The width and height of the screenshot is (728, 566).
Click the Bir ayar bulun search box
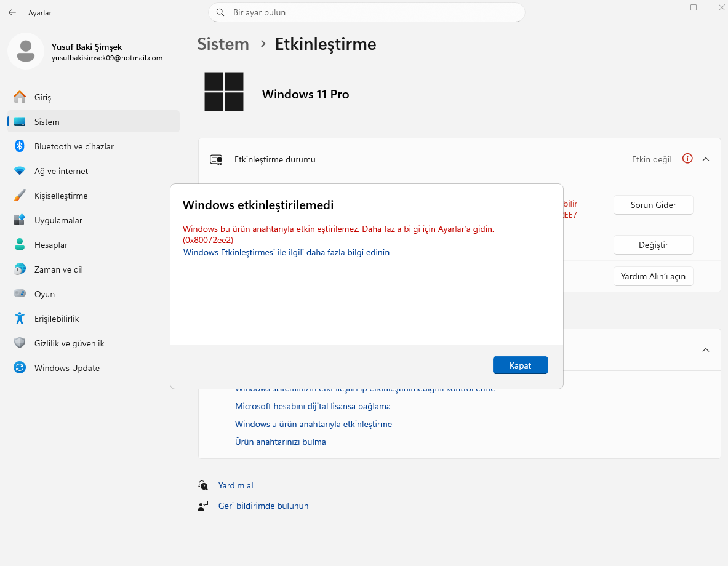pos(367,12)
